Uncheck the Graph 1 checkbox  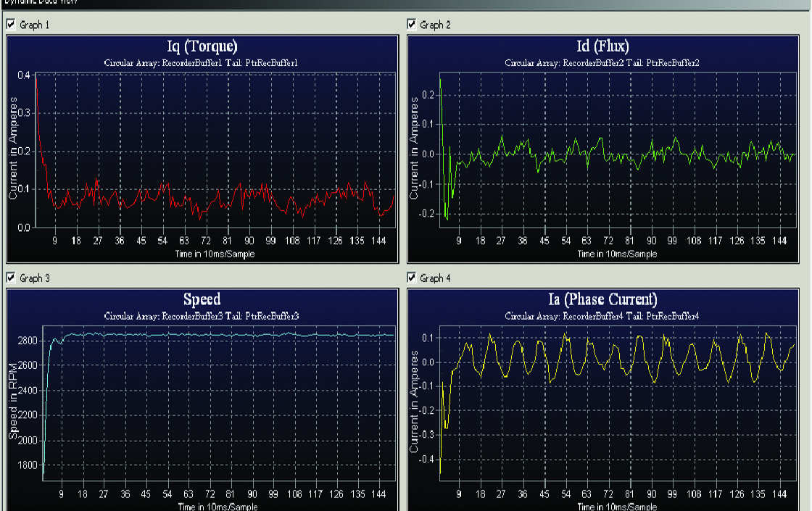[11, 25]
